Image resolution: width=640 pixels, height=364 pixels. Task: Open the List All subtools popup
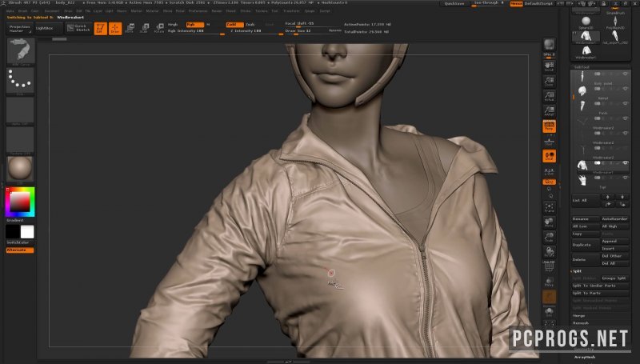pyautogui.click(x=586, y=200)
